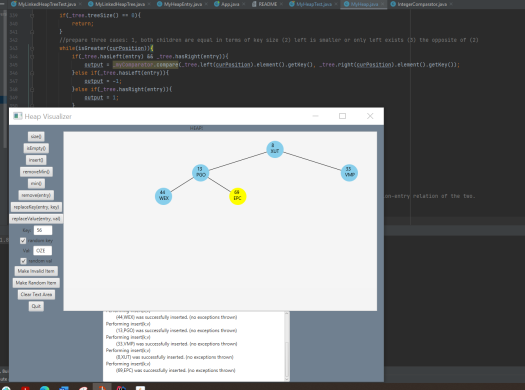The width and height of the screenshot is (525, 390).
Task: Select the heap node 44 WEX
Action: click(163, 196)
